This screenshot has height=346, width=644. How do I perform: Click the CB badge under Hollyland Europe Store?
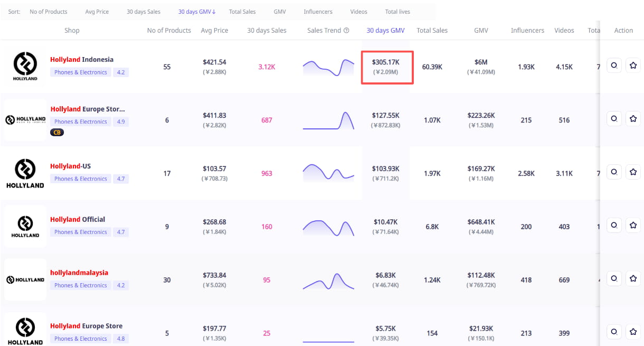[56, 132]
